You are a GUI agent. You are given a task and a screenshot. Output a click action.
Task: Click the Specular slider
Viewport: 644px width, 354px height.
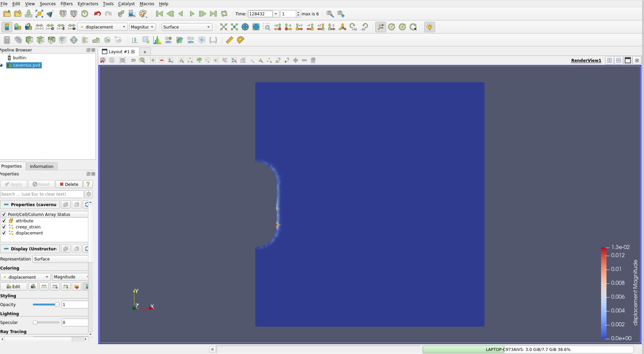tap(46, 322)
